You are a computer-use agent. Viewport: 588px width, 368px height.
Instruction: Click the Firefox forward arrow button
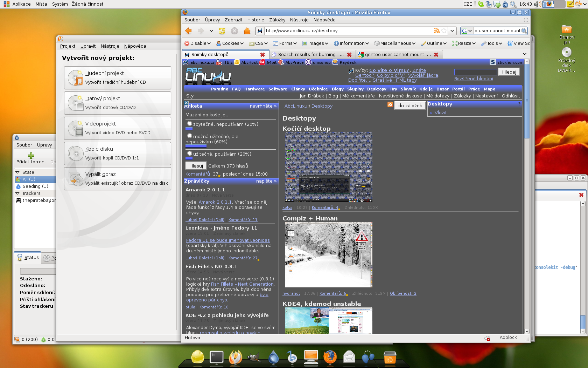click(x=201, y=31)
